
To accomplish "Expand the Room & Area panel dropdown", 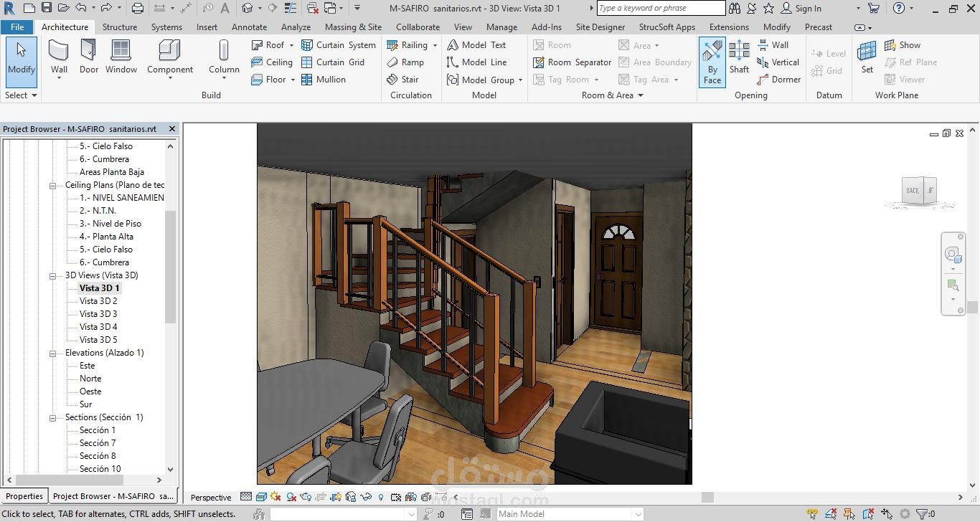I will 612,95.
